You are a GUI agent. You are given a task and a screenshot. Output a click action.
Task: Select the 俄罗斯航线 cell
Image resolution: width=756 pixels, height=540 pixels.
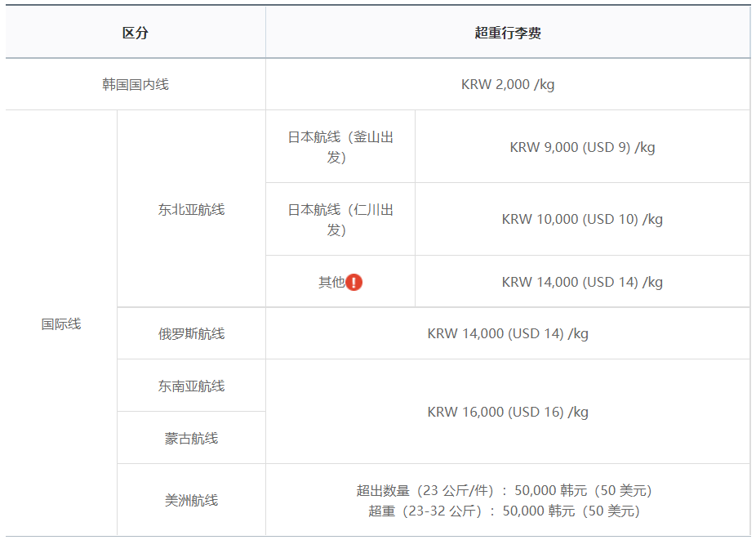pyautogui.click(x=191, y=333)
